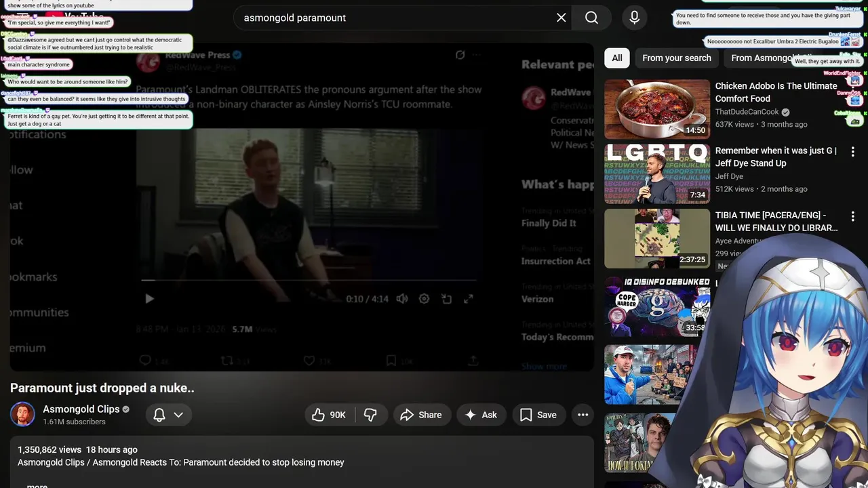Viewport: 868px width, 488px height.
Task: Click picture-in-picture icon in tweet player
Action: [446, 299]
